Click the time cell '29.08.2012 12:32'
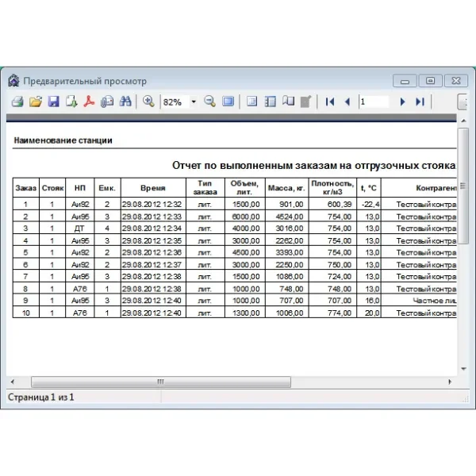Screen dimensions: 476x476 click(x=152, y=205)
